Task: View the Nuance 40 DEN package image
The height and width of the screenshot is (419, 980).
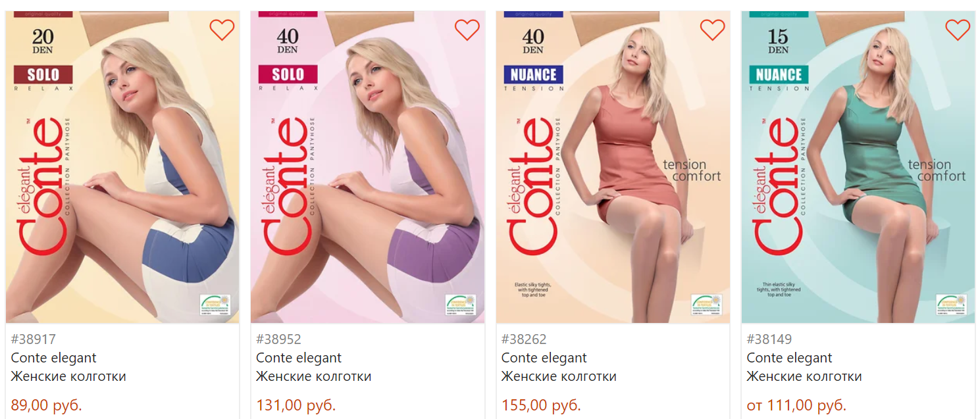Action: (x=613, y=167)
